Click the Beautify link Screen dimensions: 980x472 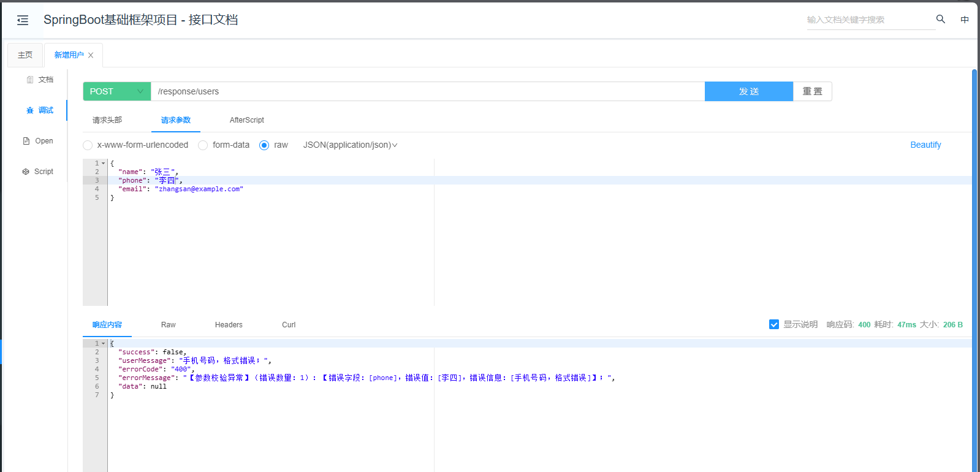(925, 145)
